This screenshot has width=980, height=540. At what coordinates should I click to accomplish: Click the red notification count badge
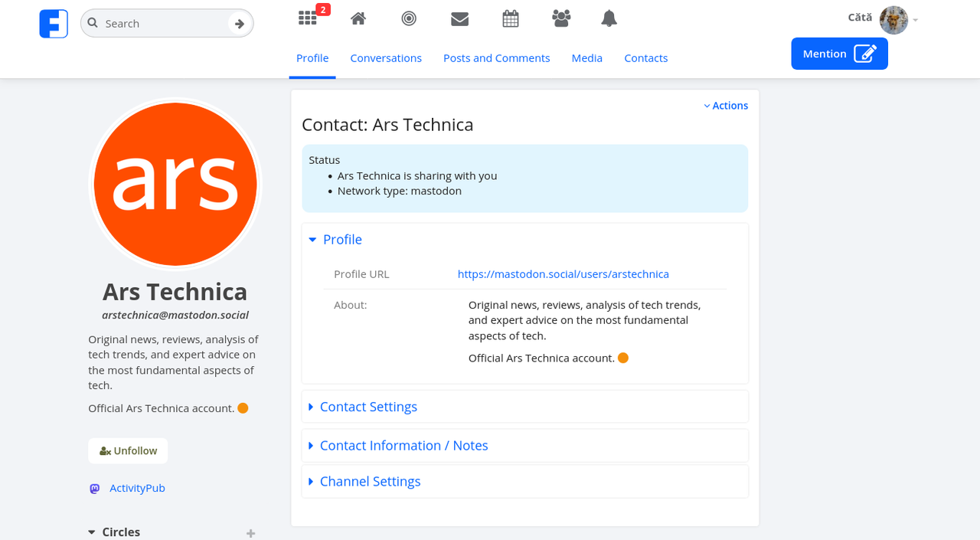click(323, 9)
